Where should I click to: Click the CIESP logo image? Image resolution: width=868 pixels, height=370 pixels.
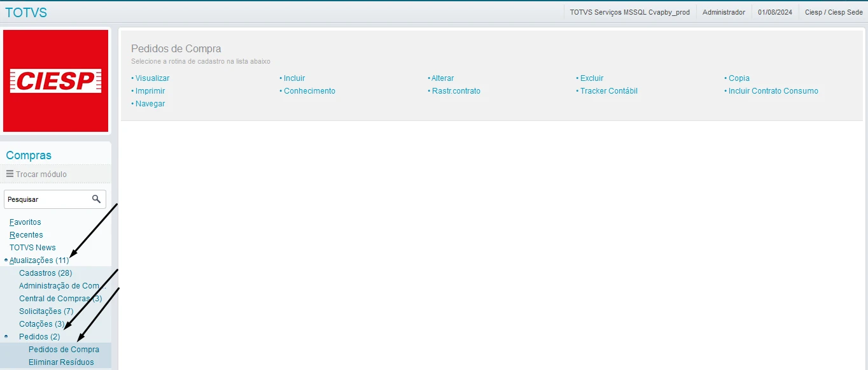pos(56,81)
